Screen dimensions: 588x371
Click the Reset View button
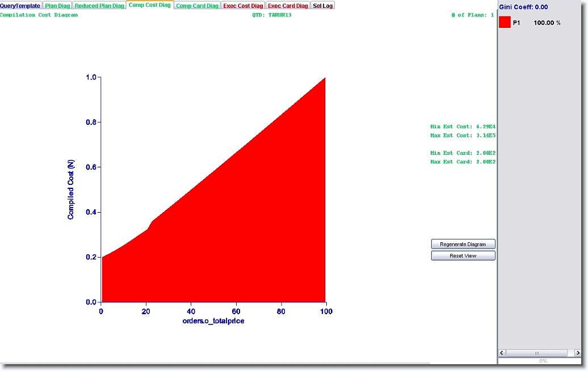tap(463, 256)
